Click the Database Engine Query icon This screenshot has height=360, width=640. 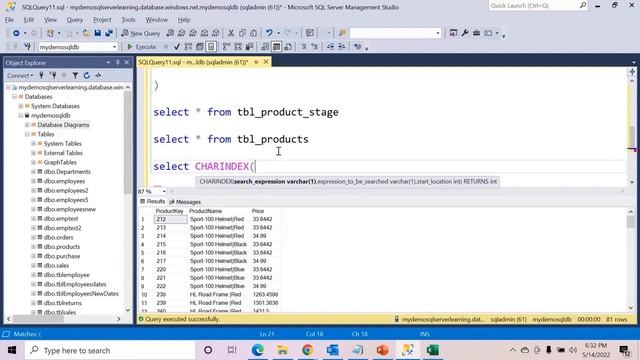[x=170, y=33]
